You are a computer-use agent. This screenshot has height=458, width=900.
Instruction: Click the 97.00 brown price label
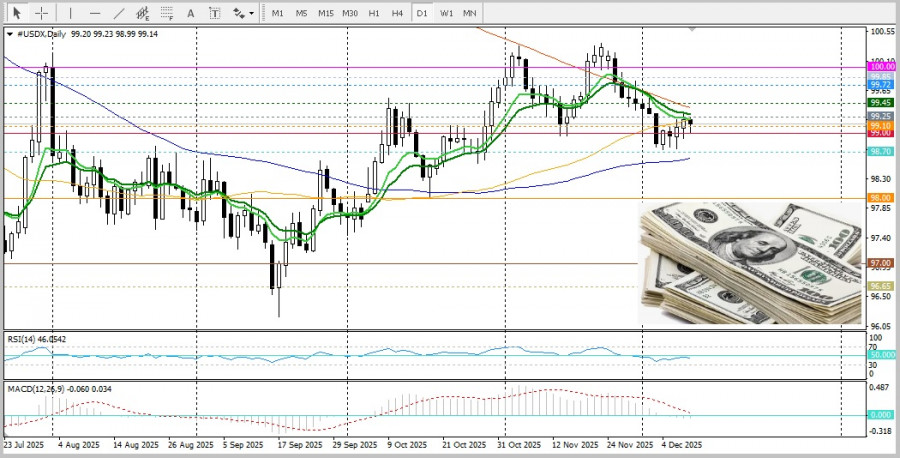pyautogui.click(x=880, y=263)
